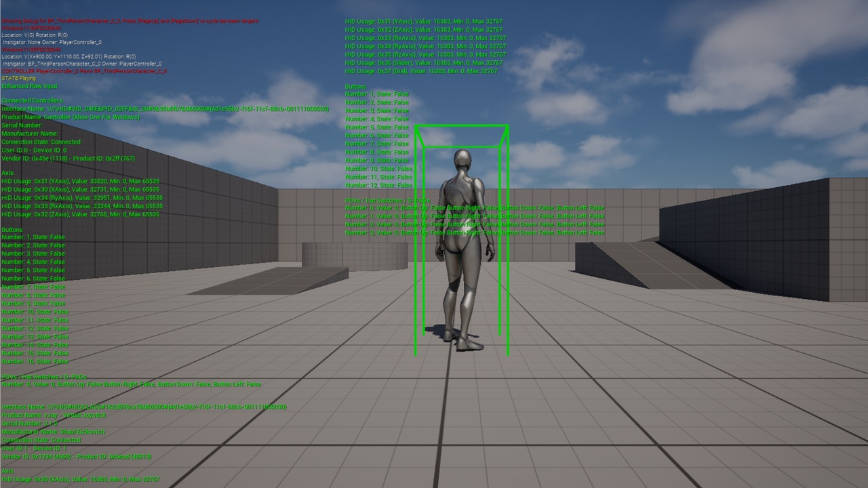868x488 pixels.
Task: Click the "HID Usage: 0x37 (Dial)" line
Action: point(421,70)
